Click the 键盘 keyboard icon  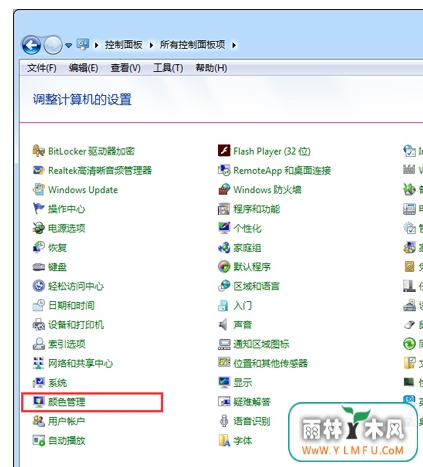point(39,267)
